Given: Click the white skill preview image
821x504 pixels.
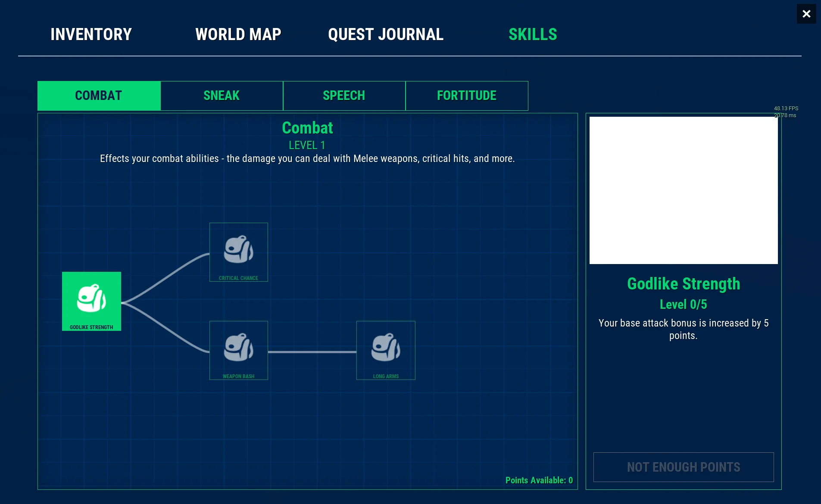Looking at the screenshot, I should click(684, 190).
